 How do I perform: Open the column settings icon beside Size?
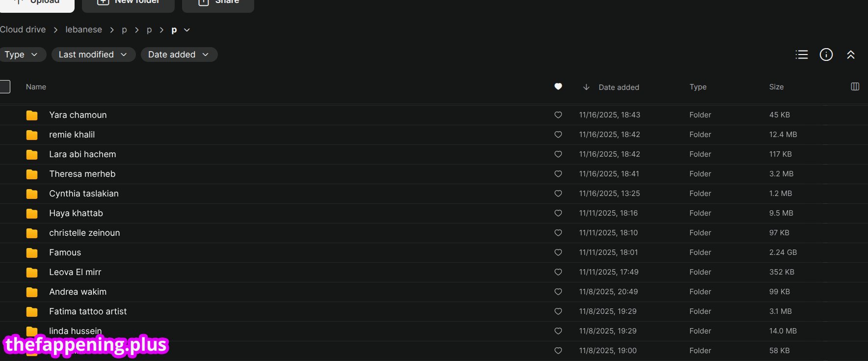(x=855, y=86)
